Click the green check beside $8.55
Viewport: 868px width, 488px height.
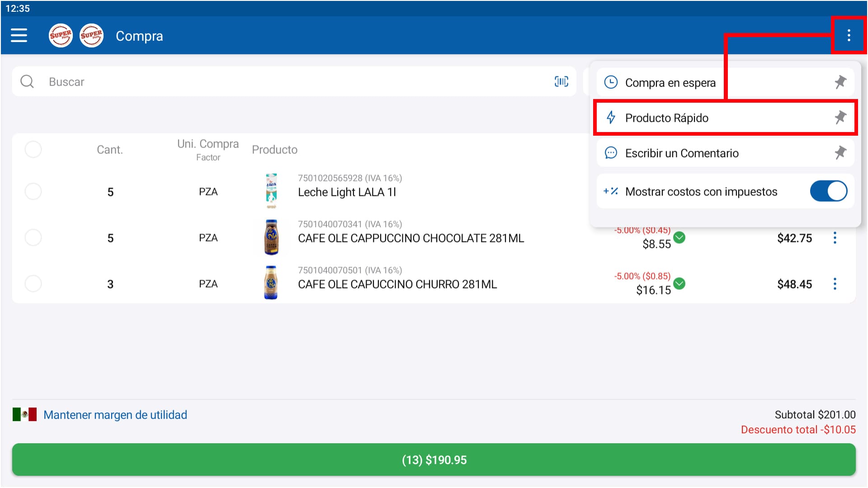coord(679,237)
